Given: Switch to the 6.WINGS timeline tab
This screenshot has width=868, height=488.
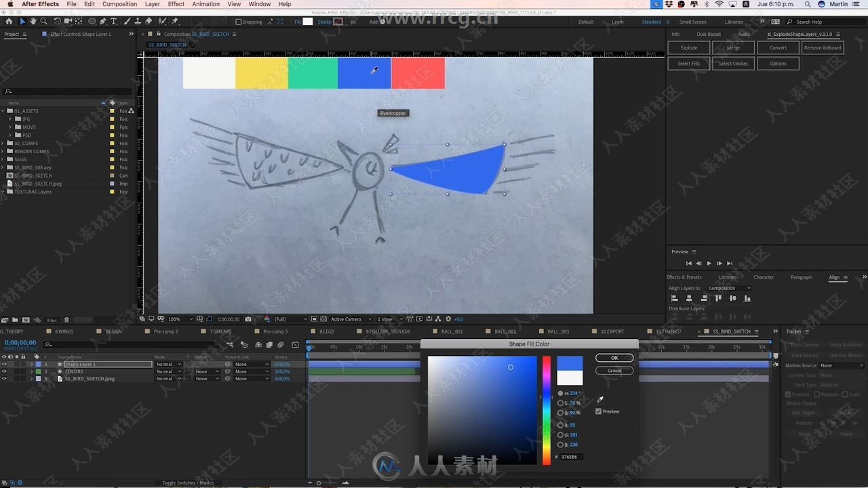Looking at the screenshot, I should (64, 331).
